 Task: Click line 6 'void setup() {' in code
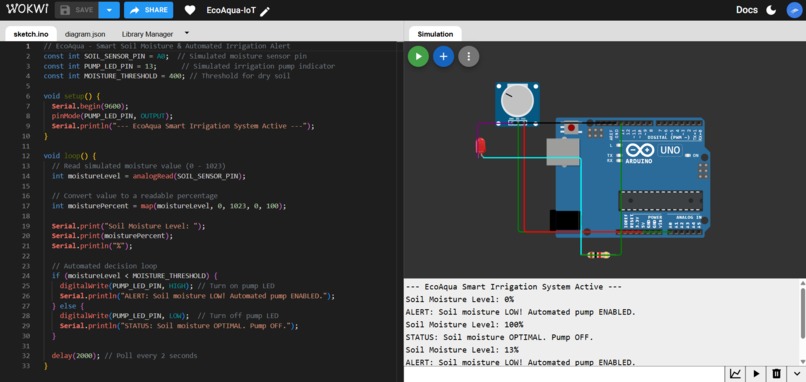(x=72, y=96)
